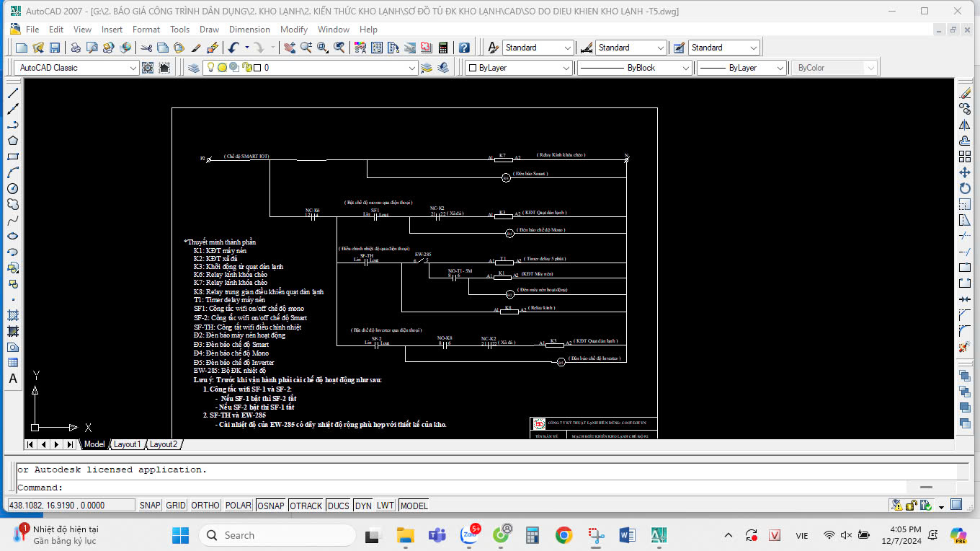Screen dimensions: 980x551
Task: Open the Dimension menu
Action: (x=249, y=30)
